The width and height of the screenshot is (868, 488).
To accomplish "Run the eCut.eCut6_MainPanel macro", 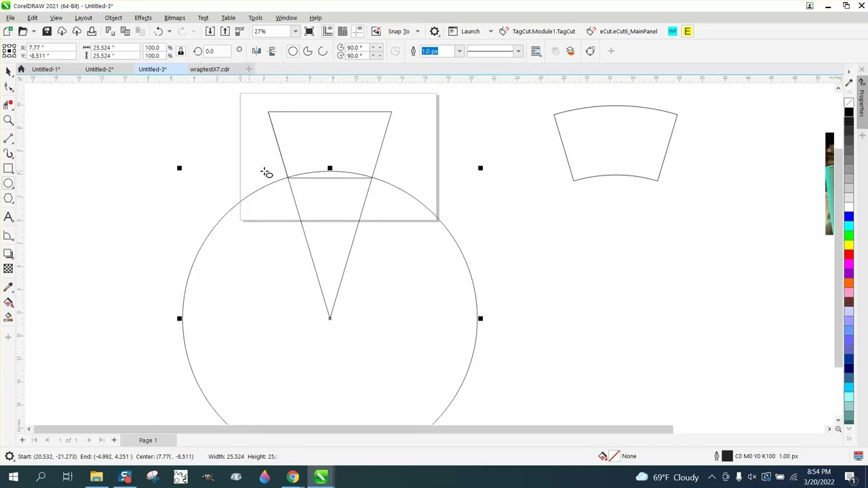I will tap(622, 31).
